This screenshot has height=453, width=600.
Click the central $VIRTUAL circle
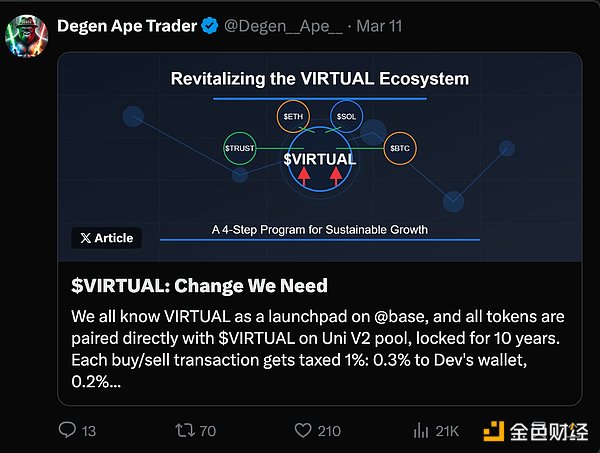point(319,161)
